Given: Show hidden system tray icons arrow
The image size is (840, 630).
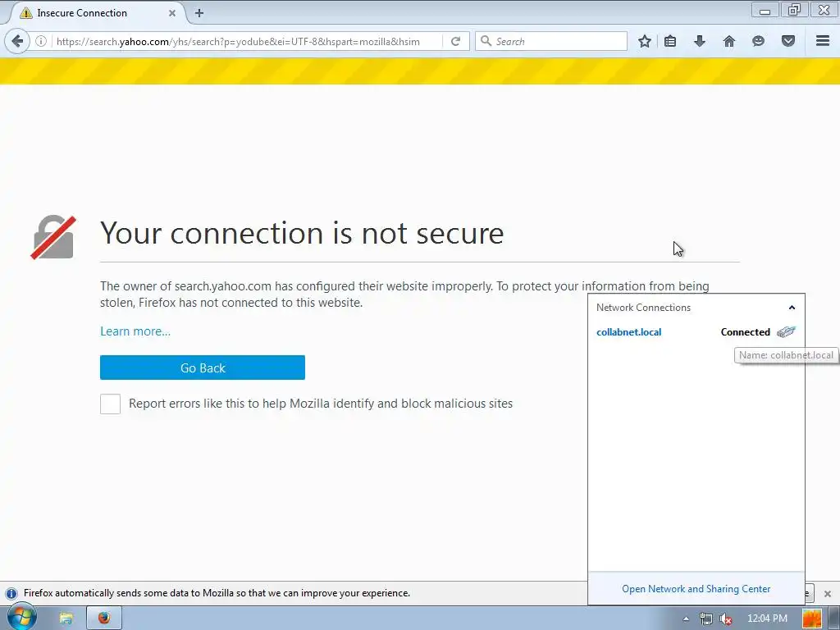Looking at the screenshot, I should [685, 619].
